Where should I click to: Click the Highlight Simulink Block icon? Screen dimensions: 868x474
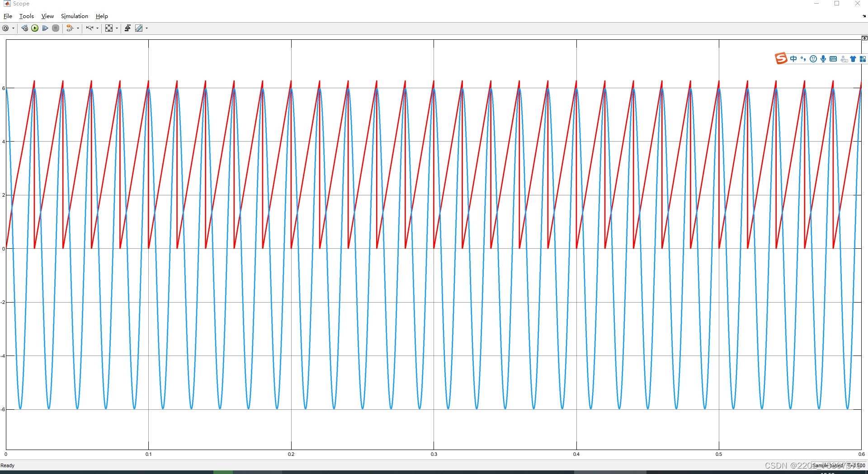(x=70, y=28)
